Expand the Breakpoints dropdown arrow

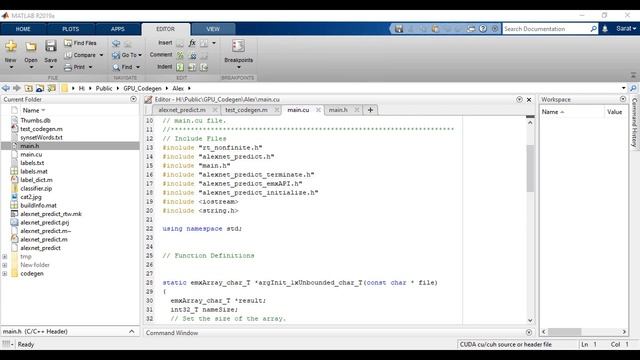(x=239, y=67)
